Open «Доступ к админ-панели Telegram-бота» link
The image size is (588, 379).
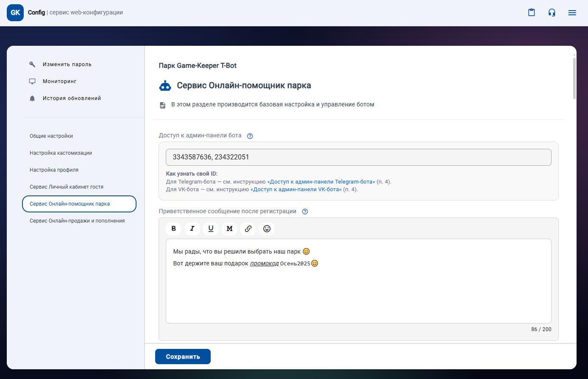(321, 182)
